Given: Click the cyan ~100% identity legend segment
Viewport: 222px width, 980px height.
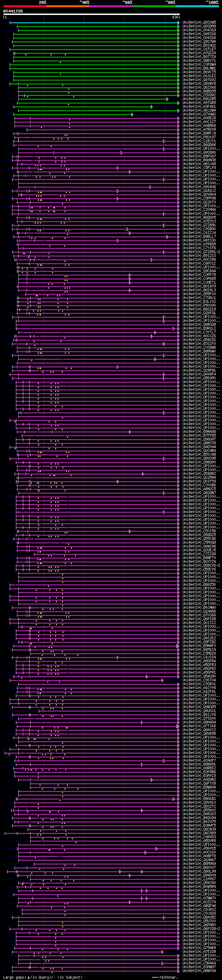Looking at the screenshot, I should coord(197,6).
